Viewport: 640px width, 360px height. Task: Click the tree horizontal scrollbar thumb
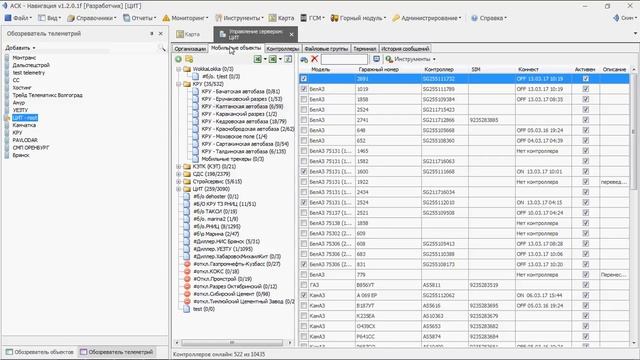(232, 343)
